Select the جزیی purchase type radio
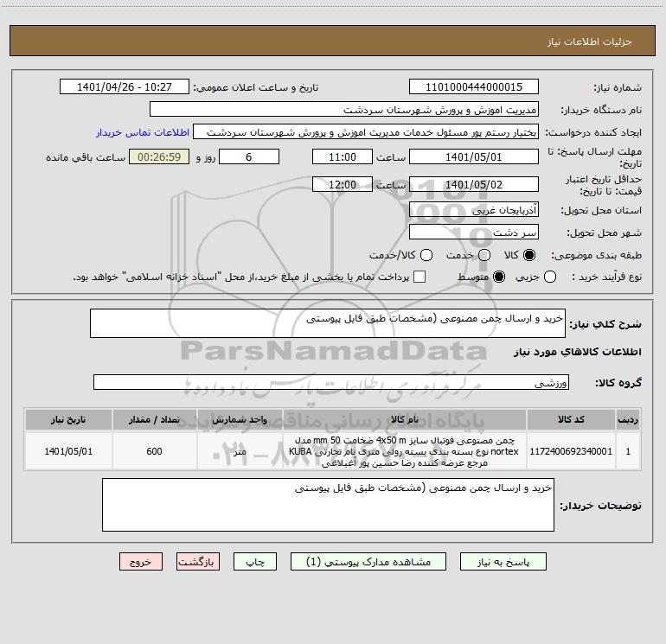Viewport: 666px width, 644px height. coord(549,277)
